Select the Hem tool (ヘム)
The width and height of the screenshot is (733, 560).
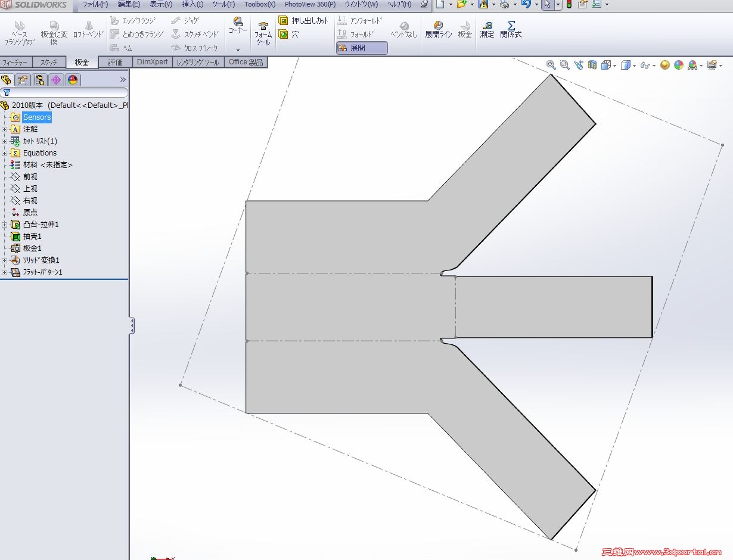pos(121,48)
